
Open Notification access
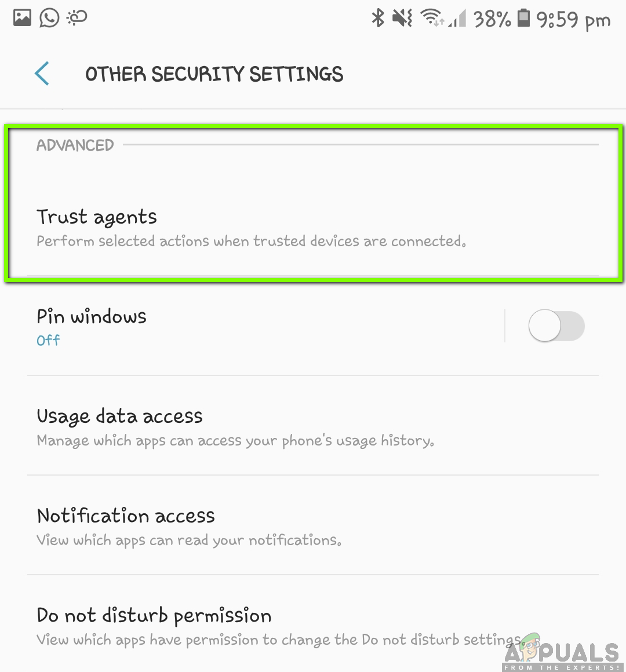[x=313, y=526]
